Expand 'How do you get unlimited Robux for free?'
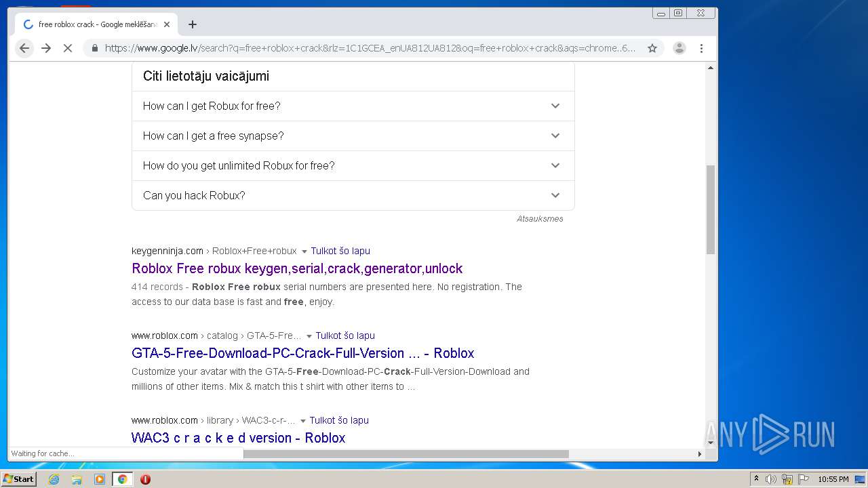This screenshot has height=488, width=868. coord(353,165)
